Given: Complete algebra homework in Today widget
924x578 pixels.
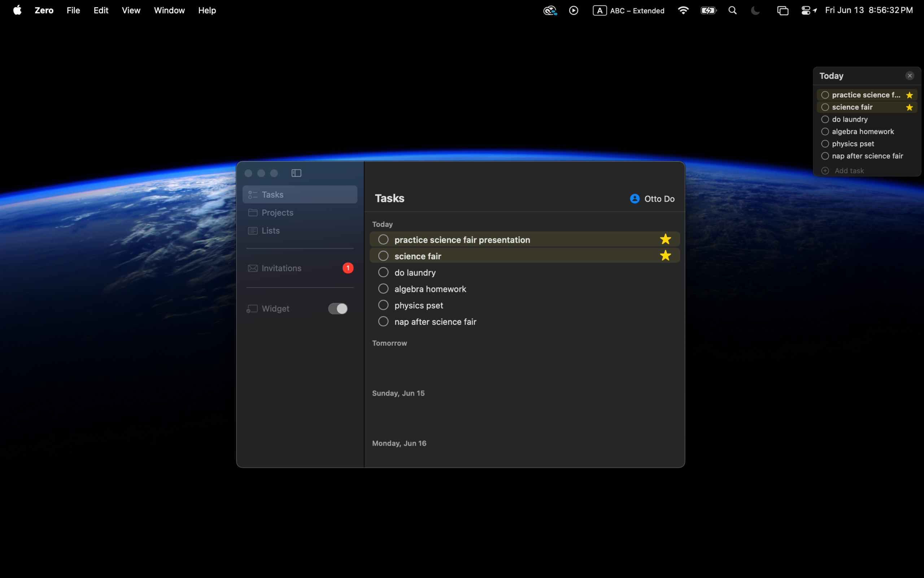Looking at the screenshot, I should tap(825, 131).
